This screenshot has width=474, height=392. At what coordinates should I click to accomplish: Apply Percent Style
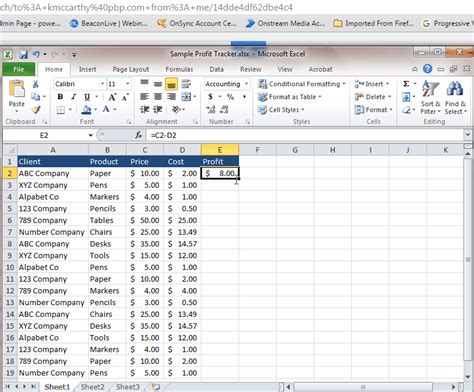(x=230, y=97)
